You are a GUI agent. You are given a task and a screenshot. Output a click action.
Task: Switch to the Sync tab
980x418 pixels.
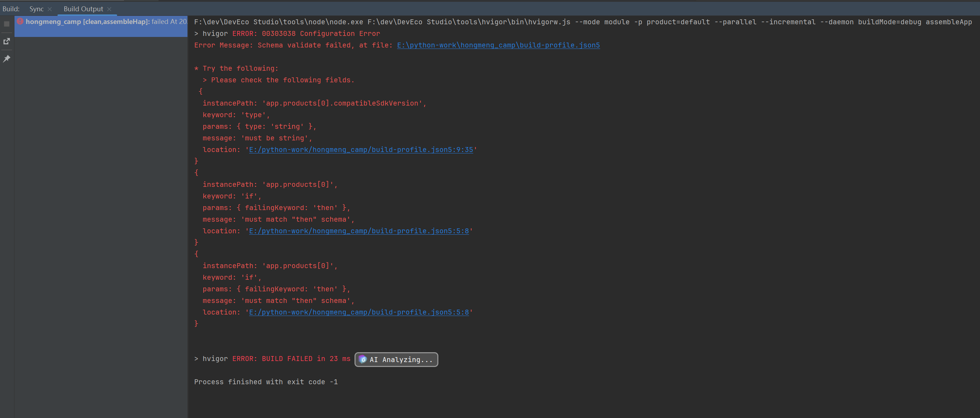pos(37,9)
